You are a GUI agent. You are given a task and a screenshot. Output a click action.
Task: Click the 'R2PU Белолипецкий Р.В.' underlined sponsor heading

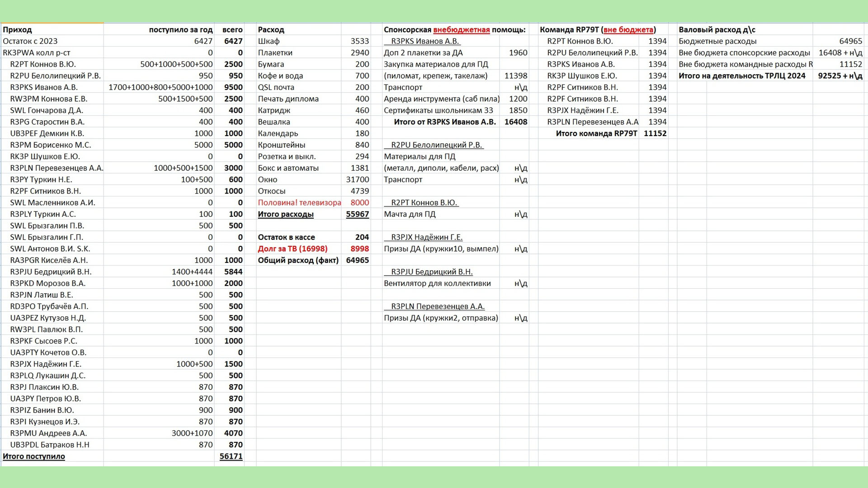434,145
